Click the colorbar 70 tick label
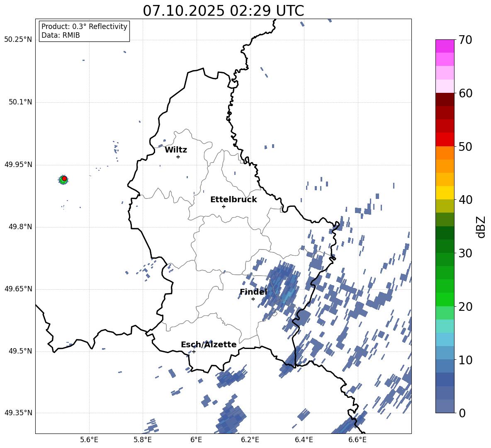This screenshot has width=491, height=448. [465, 40]
